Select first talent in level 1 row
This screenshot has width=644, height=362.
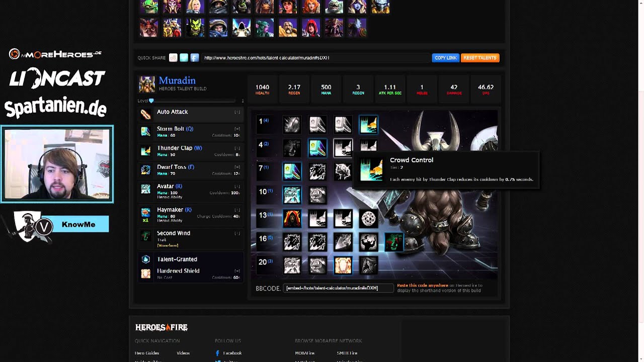coord(292,124)
